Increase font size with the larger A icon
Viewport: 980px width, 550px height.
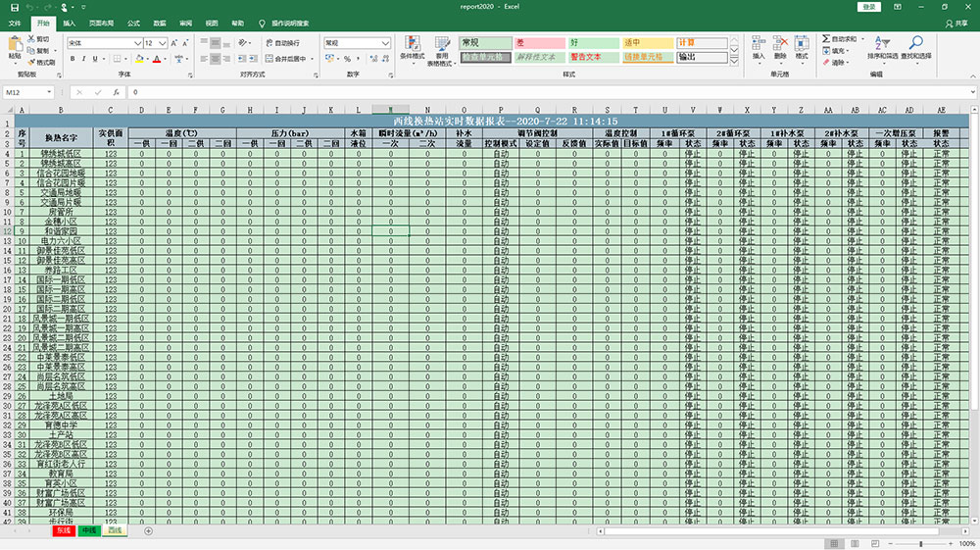174,43
